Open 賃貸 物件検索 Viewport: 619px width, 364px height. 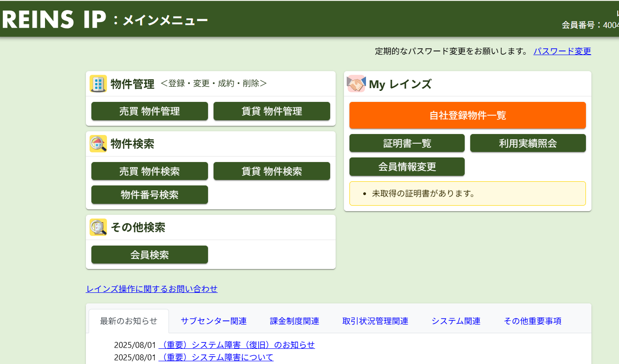(x=272, y=171)
